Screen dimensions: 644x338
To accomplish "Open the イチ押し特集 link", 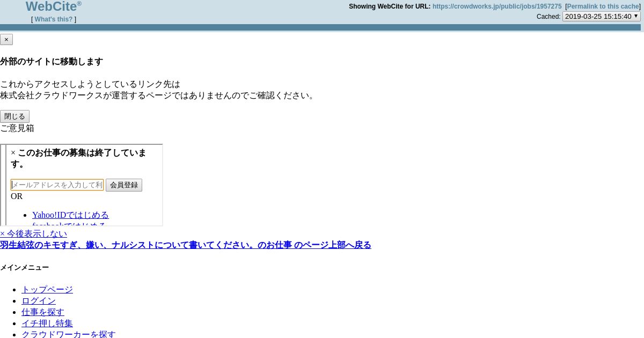I will point(47,324).
